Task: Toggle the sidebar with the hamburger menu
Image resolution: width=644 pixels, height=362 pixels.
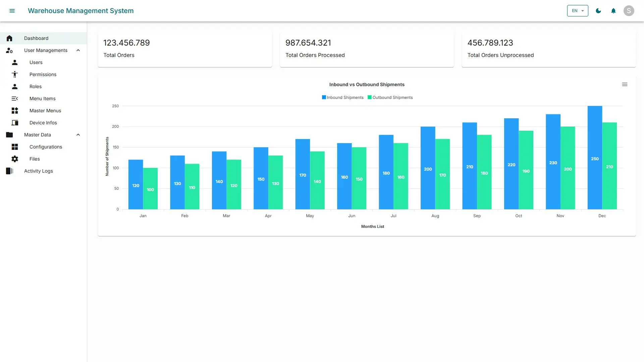Action: pyautogui.click(x=12, y=11)
